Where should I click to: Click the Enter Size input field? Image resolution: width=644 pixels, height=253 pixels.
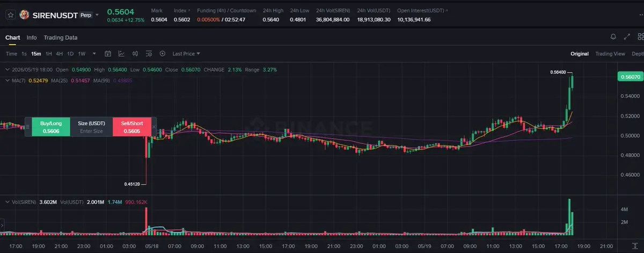pyautogui.click(x=91, y=131)
